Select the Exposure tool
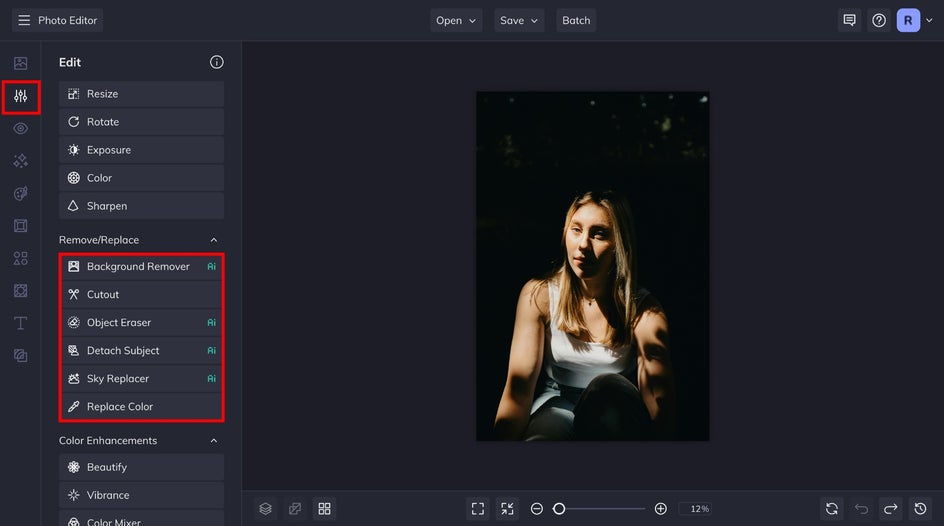The width and height of the screenshot is (944, 526). pyautogui.click(x=141, y=150)
